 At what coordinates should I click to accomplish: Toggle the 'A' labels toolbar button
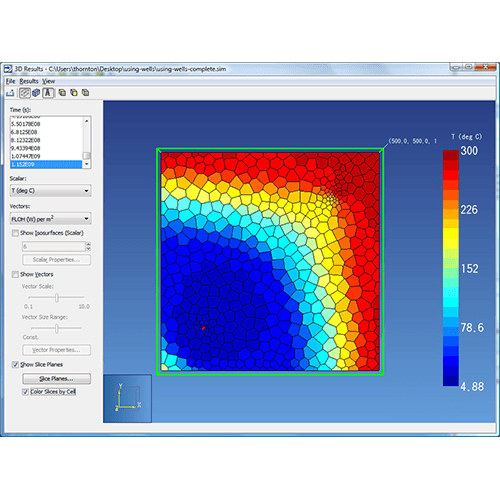pyautogui.click(x=48, y=93)
